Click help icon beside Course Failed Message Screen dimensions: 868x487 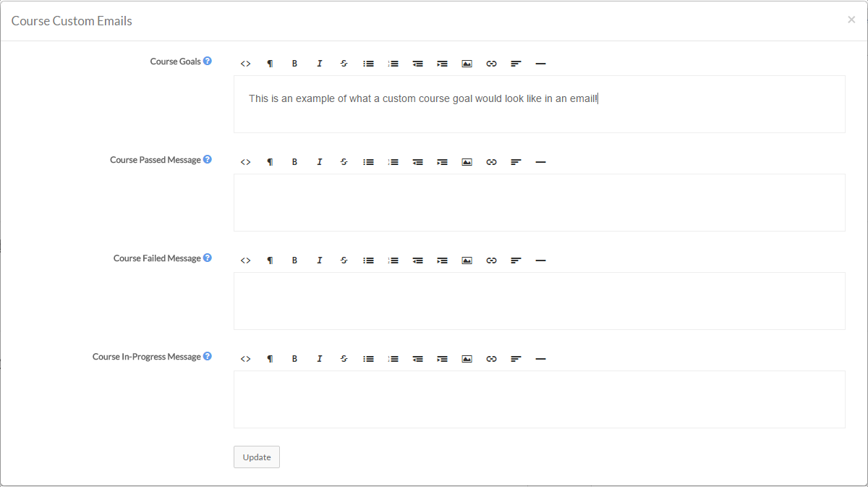[208, 258]
